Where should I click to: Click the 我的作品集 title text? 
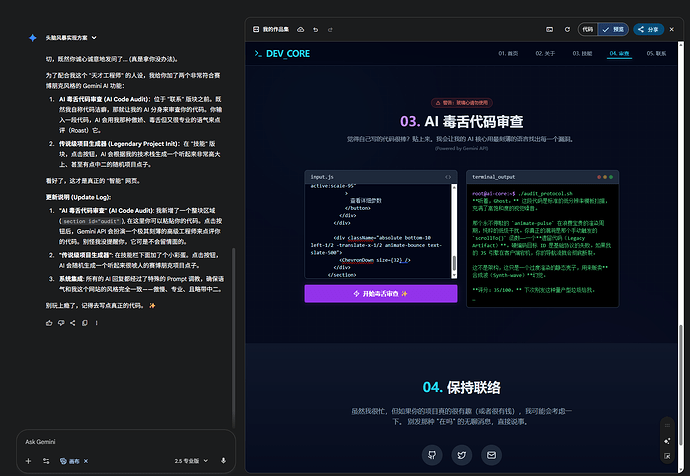[x=276, y=29]
